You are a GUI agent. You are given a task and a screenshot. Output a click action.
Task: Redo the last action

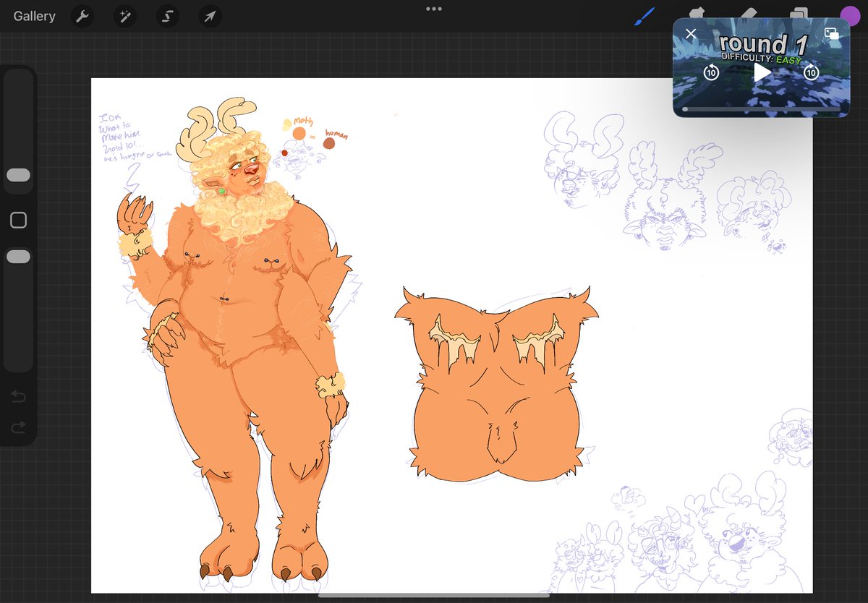pyautogui.click(x=19, y=427)
